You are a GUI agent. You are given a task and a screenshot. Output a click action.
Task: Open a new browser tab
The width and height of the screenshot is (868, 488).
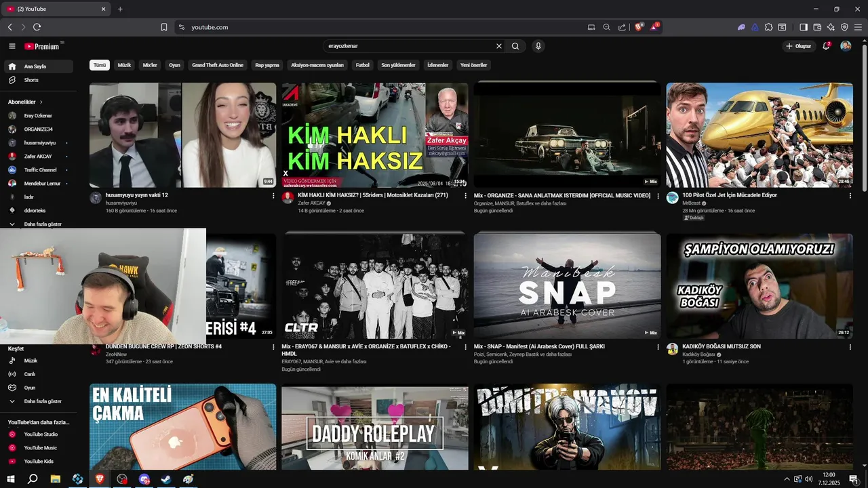pos(120,9)
